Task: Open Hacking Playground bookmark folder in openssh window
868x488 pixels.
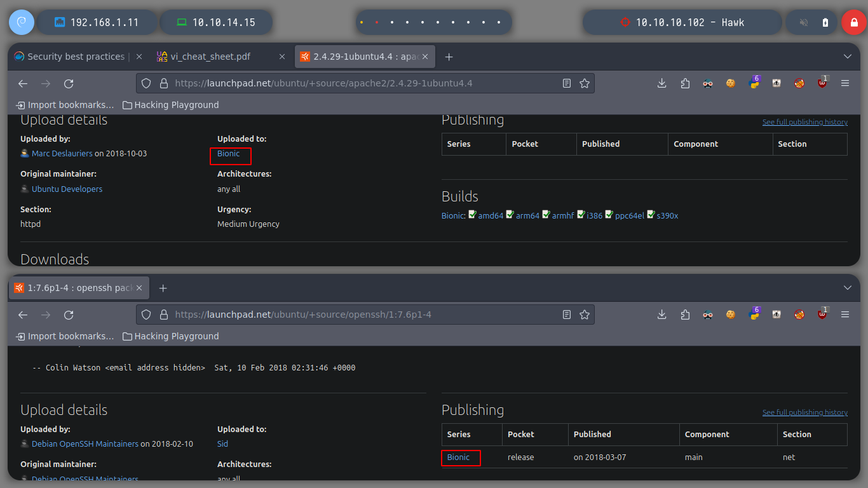Action: click(170, 336)
